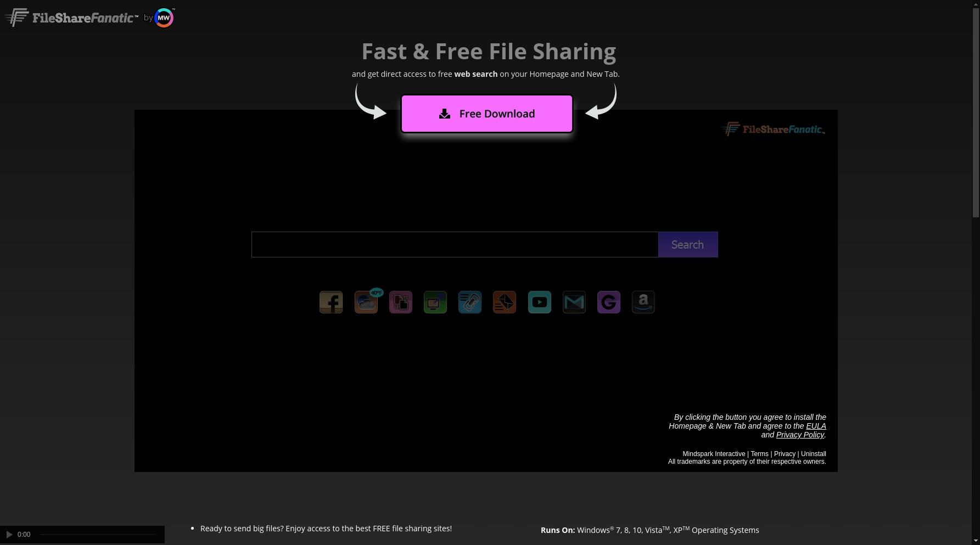Open the blue chain link shortcut icon

pos(470,302)
